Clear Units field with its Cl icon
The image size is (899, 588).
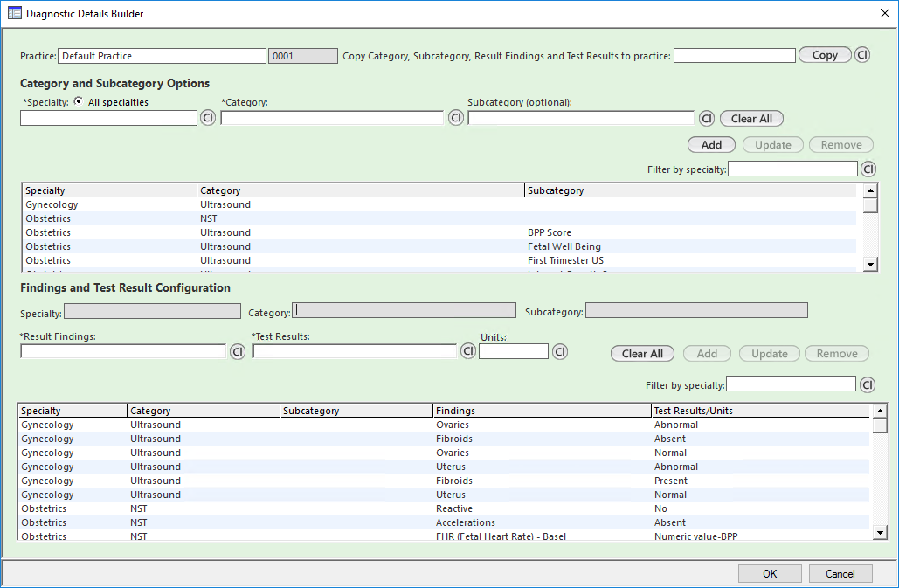pyautogui.click(x=560, y=352)
